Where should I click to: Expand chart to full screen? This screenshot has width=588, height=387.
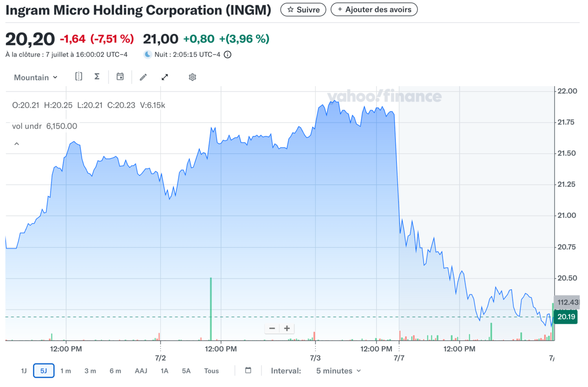pos(165,77)
